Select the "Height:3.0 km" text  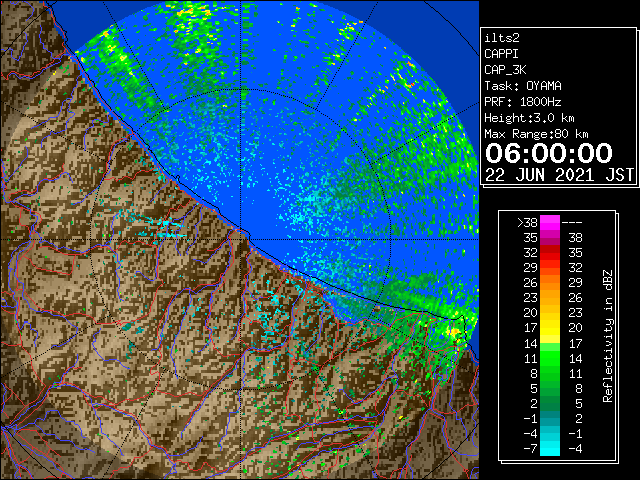pos(529,118)
